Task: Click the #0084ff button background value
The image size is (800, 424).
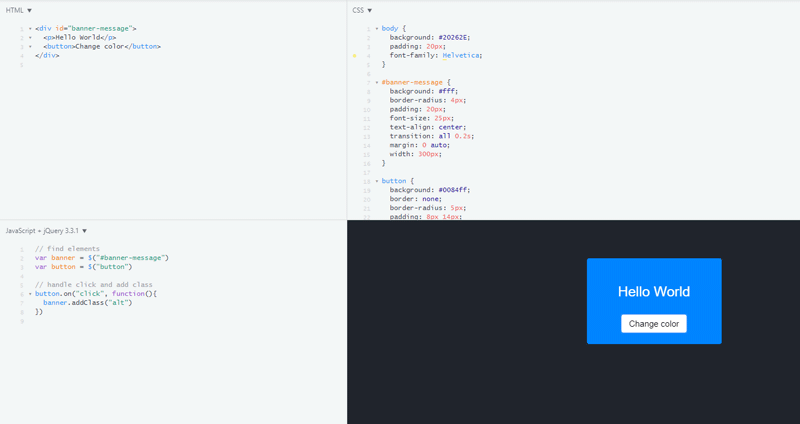Action: (453, 190)
